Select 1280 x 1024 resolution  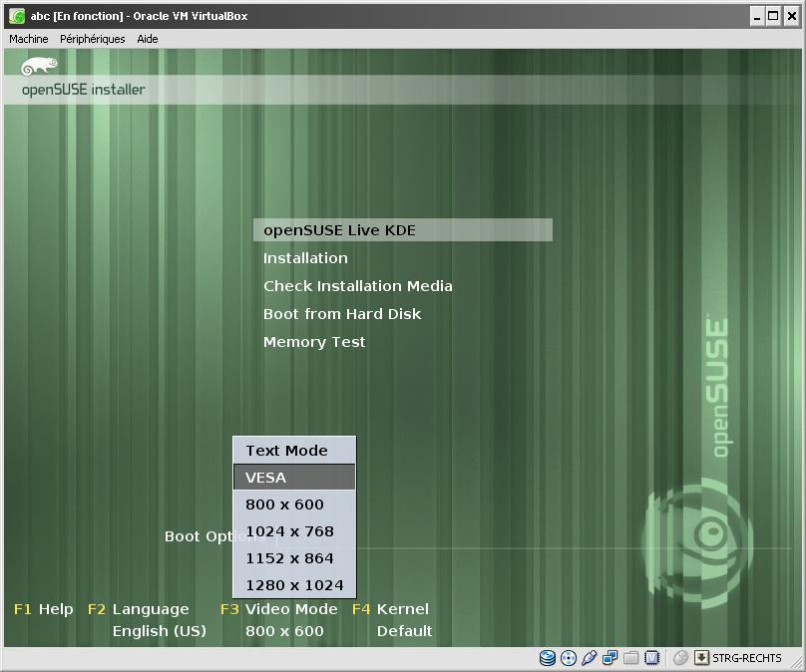pyautogui.click(x=294, y=585)
